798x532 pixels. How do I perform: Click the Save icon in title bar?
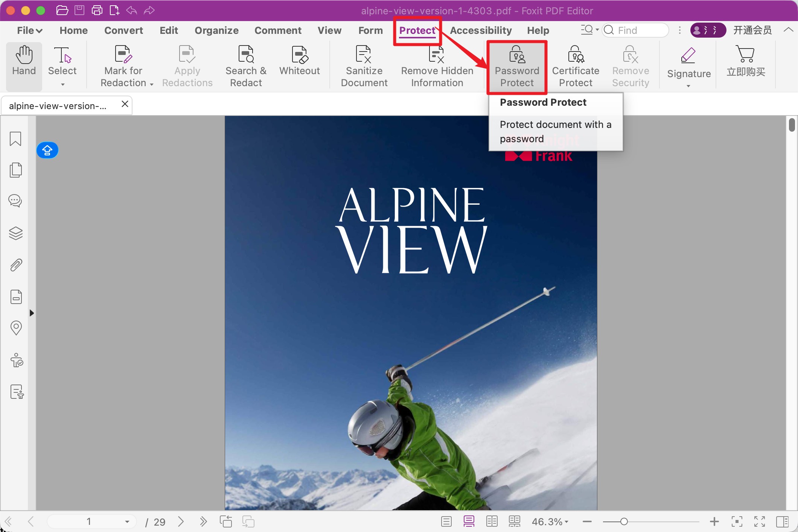[x=79, y=10]
